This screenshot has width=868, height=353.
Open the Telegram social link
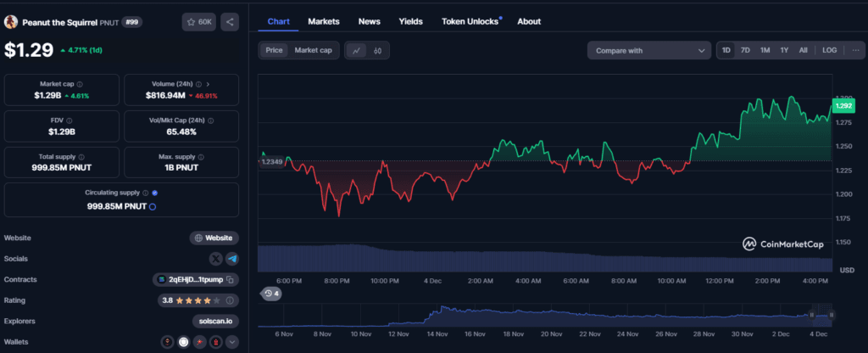tap(232, 259)
